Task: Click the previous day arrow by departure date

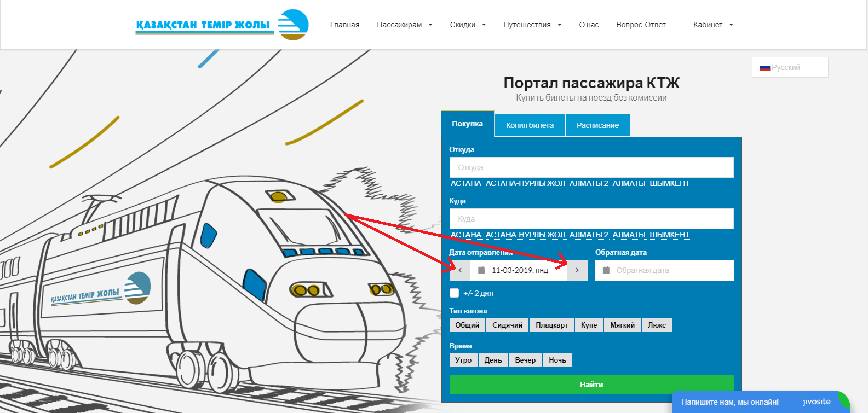Action: 460,270
